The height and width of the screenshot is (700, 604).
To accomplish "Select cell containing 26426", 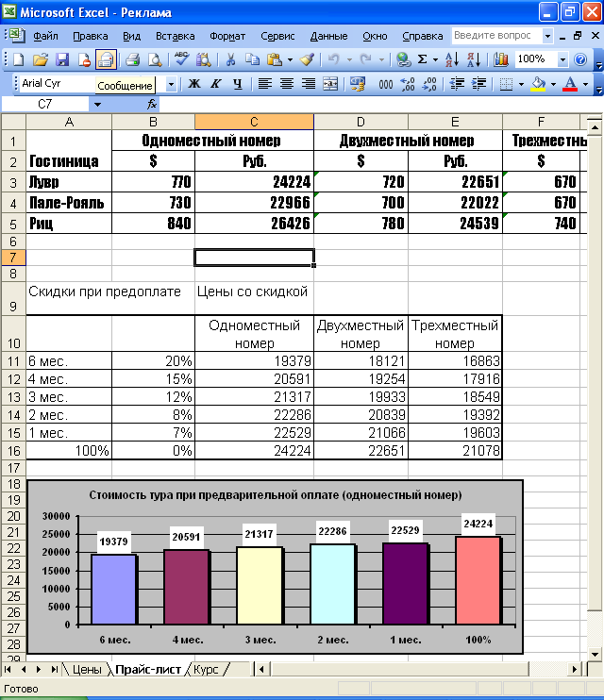I will (x=254, y=224).
